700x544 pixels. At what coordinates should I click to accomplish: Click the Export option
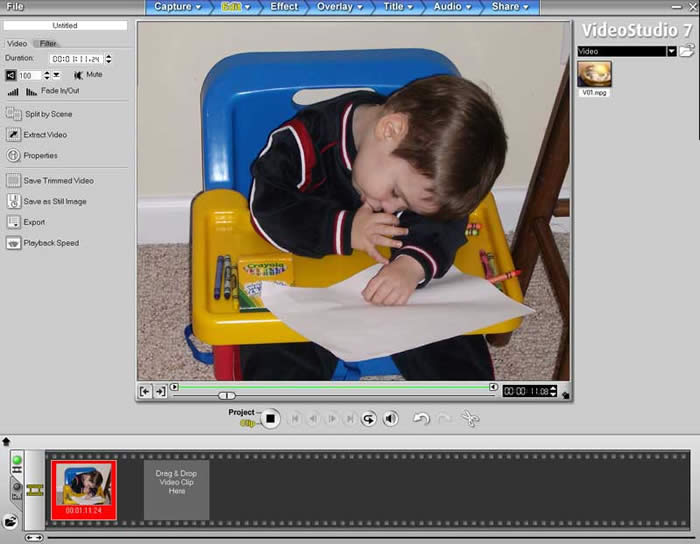34,222
